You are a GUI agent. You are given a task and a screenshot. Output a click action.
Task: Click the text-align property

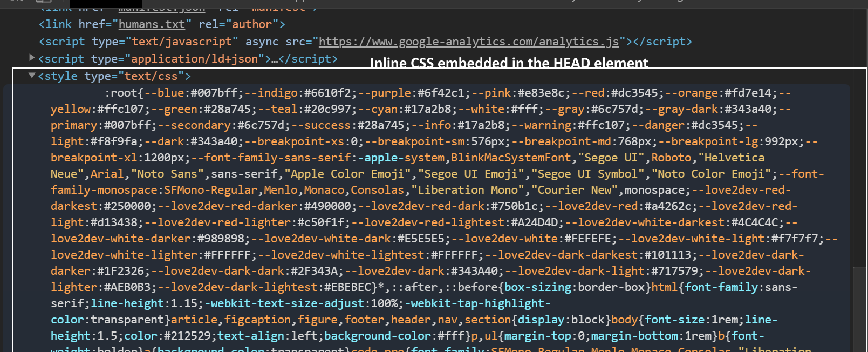point(251,336)
